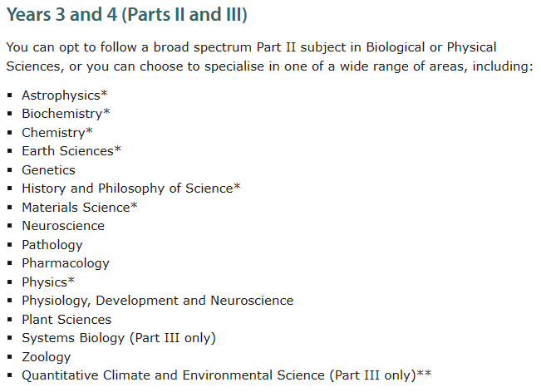Click the Pharmacology entry
The width and height of the screenshot is (541, 392).
click(x=66, y=263)
